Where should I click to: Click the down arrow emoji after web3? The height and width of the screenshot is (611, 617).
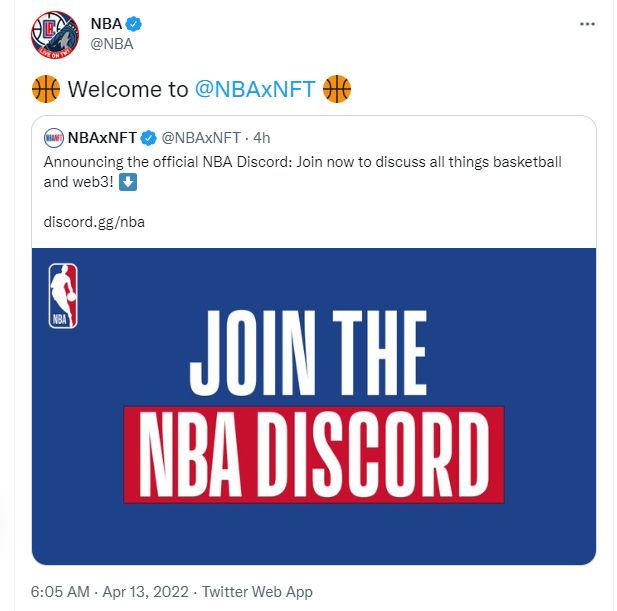[x=127, y=184]
